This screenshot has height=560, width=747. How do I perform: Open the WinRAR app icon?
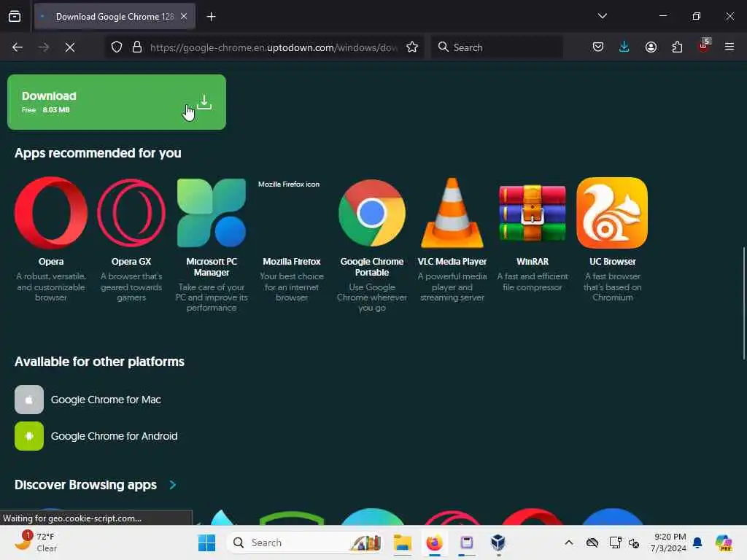tap(532, 213)
